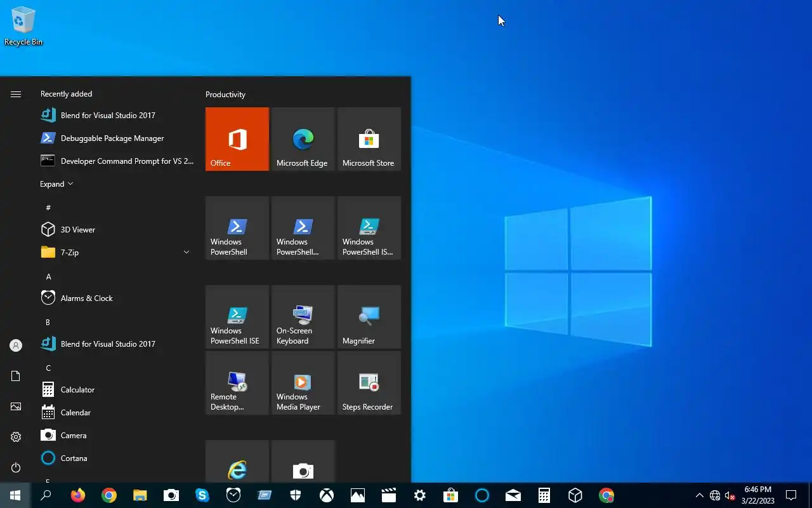
Task: Open Settings gear on the taskbar
Action: (420, 495)
